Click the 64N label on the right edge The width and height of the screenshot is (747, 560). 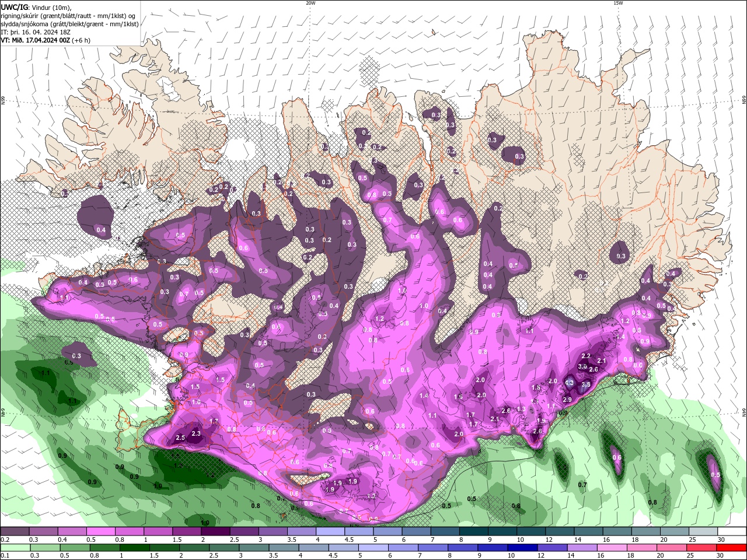click(743, 413)
